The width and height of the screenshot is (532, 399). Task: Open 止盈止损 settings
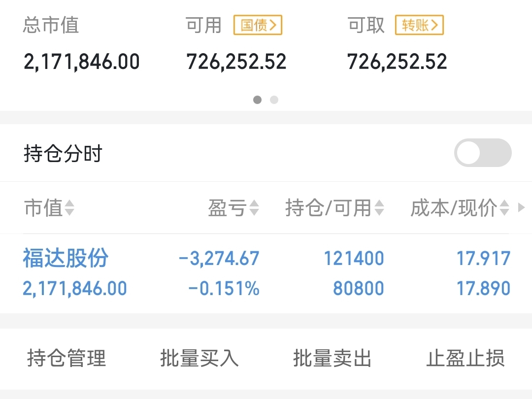click(x=465, y=358)
